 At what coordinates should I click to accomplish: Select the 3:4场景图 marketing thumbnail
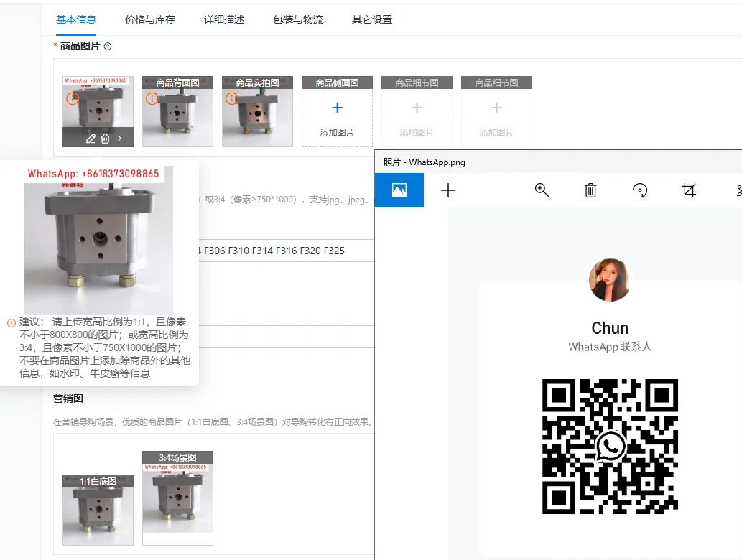coord(177,498)
